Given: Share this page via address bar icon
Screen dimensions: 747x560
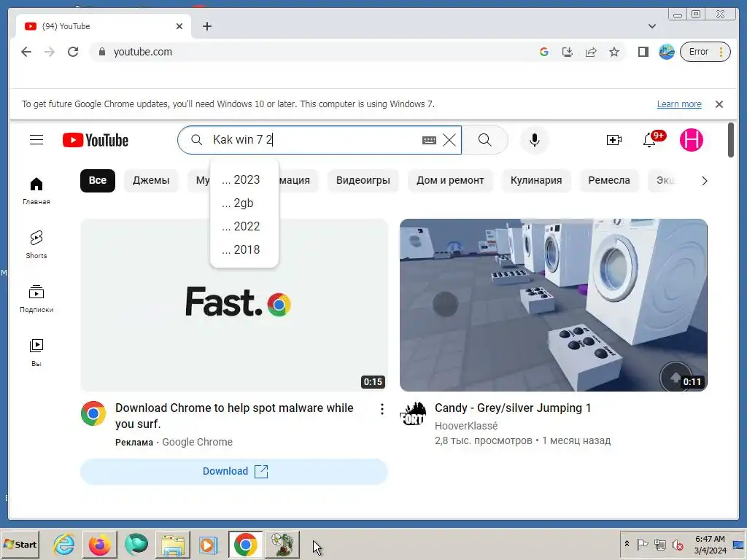Looking at the screenshot, I should coord(591,52).
